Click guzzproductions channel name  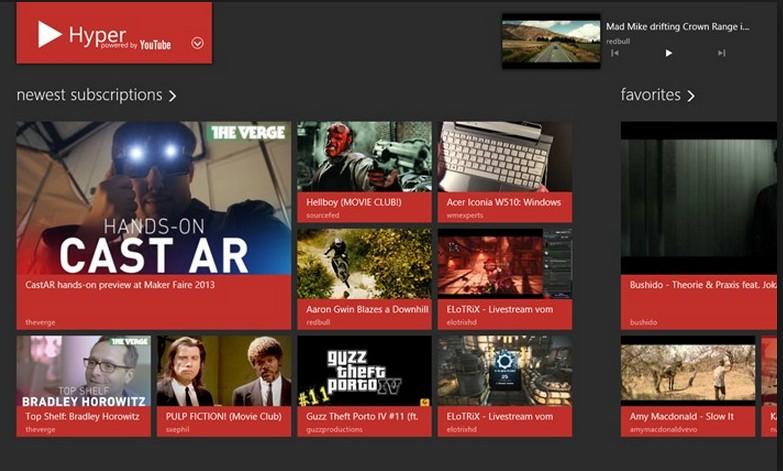tap(334, 430)
